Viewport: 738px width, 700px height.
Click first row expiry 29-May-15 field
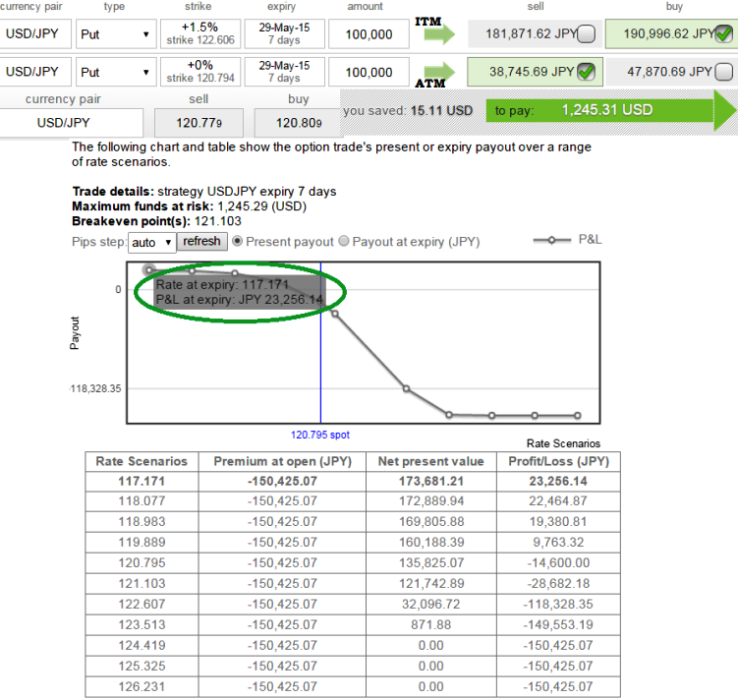point(284,33)
